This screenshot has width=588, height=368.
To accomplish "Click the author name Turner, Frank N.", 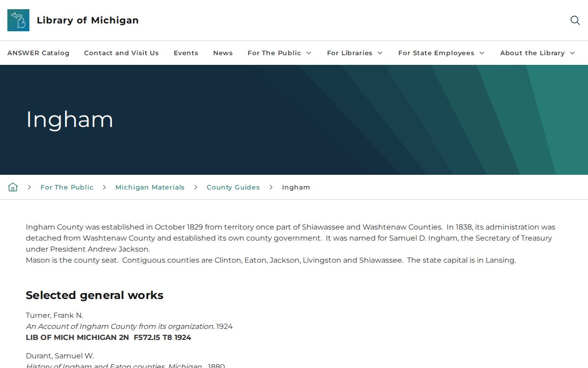I will click(x=55, y=315).
